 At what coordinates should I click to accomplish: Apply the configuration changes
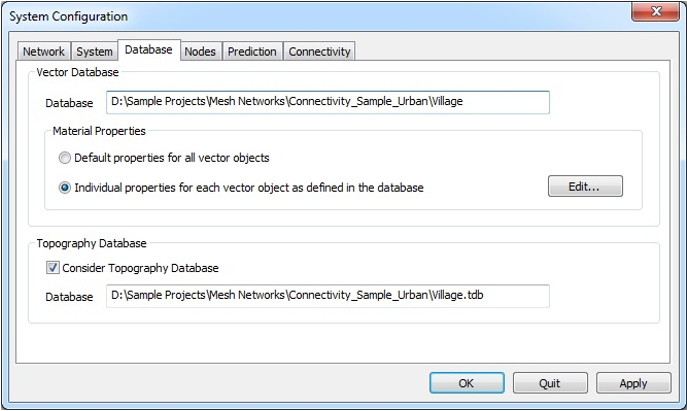[633, 383]
